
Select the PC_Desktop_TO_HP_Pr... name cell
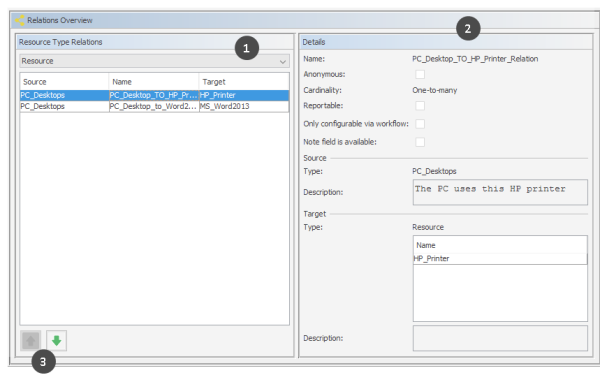pos(154,95)
